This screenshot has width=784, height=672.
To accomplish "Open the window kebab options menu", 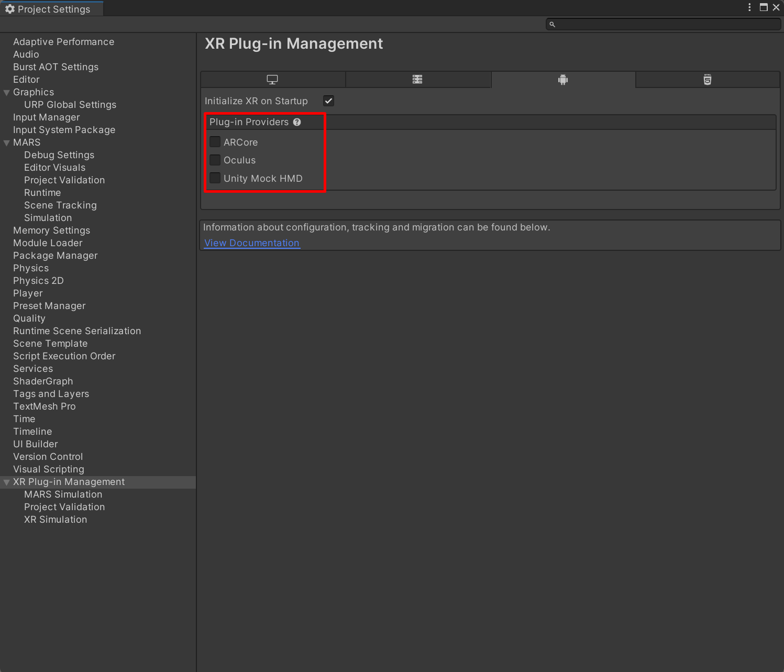I will 749,7.
